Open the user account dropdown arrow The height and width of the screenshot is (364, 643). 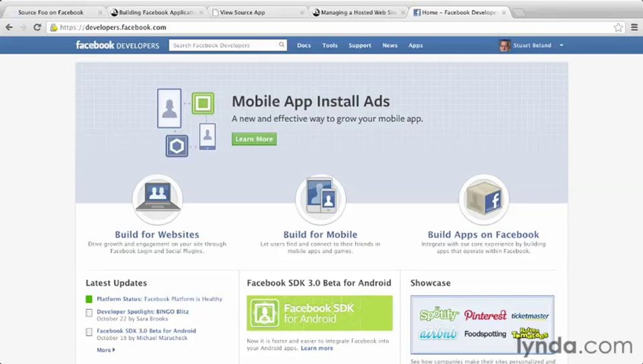[561, 45]
